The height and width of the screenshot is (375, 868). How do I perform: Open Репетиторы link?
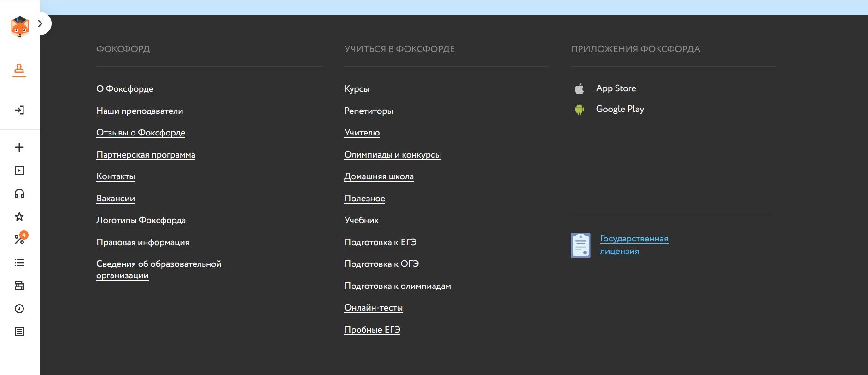tap(369, 111)
